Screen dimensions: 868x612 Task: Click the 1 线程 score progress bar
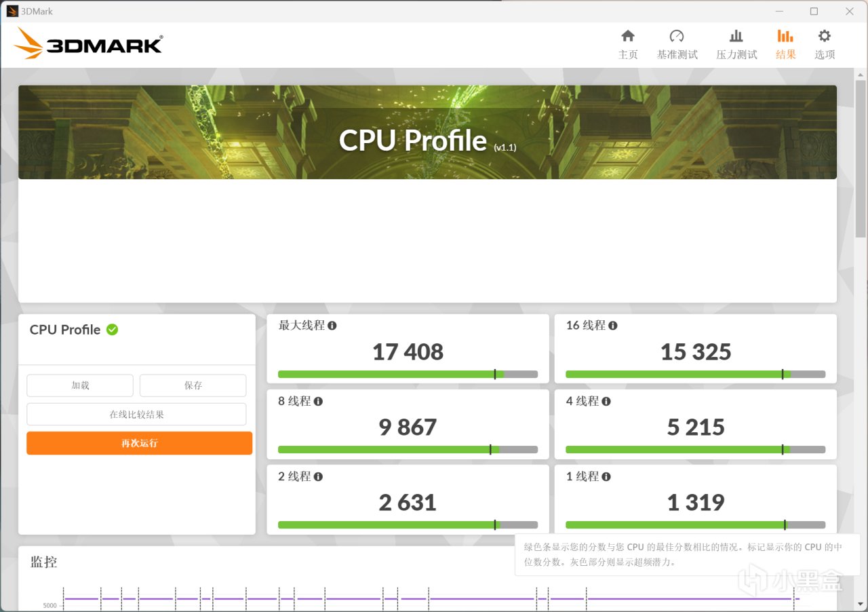click(x=695, y=524)
